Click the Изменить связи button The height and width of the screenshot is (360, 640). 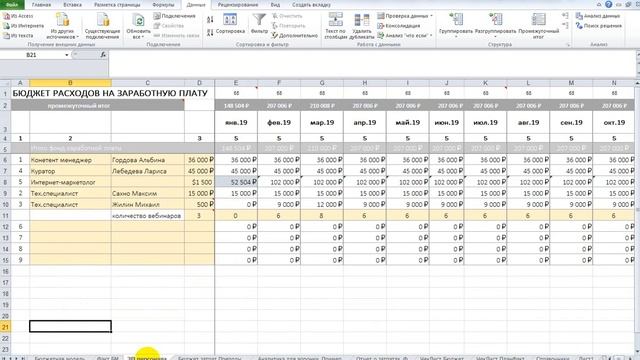[x=177, y=36]
